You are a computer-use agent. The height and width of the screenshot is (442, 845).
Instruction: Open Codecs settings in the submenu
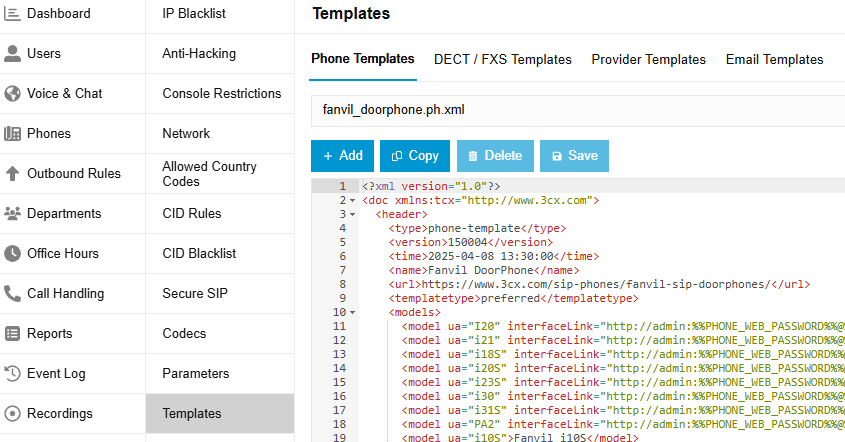coord(185,333)
